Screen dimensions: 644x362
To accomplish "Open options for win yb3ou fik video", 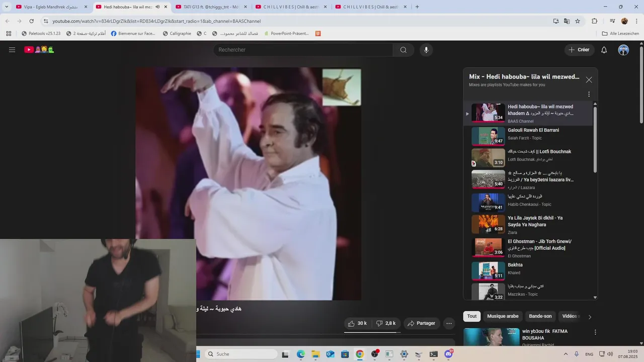I will point(595,332).
